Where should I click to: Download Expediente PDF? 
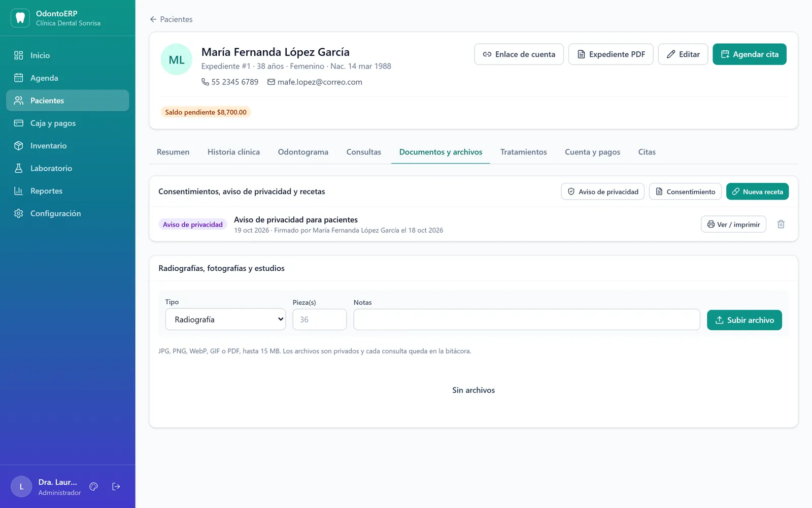tap(611, 54)
